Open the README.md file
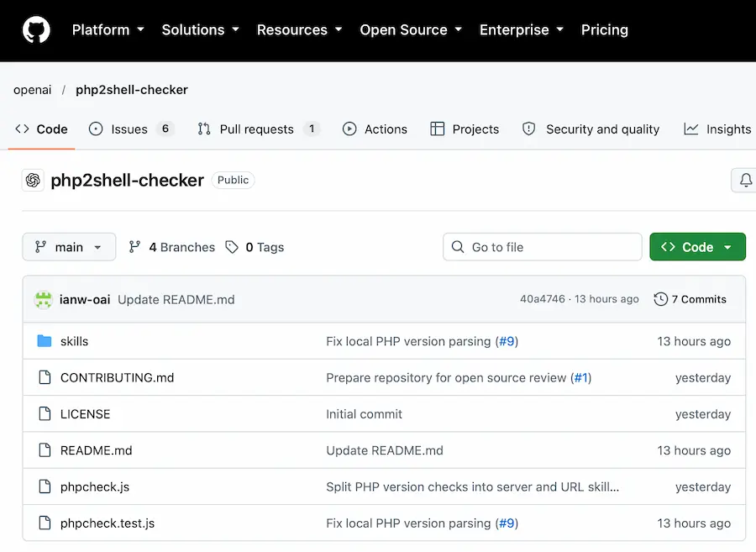Image resolution: width=756 pixels, height=552 pixels. coord(96,450)
